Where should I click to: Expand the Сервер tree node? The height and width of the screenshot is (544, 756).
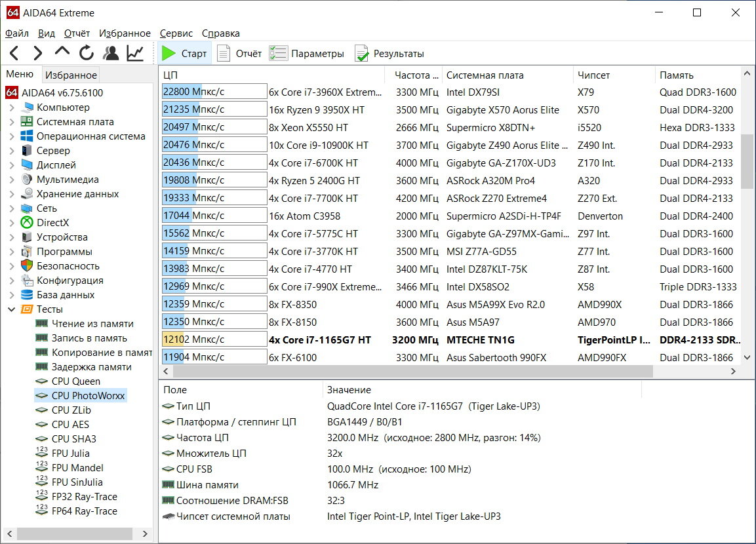click(x=12, y=151)
